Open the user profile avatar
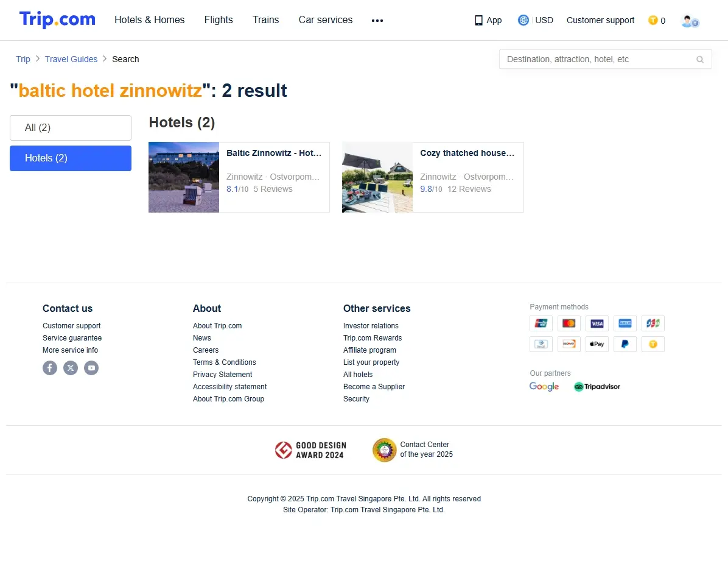This screenshot has height=561, width=728. click(690, 21)
